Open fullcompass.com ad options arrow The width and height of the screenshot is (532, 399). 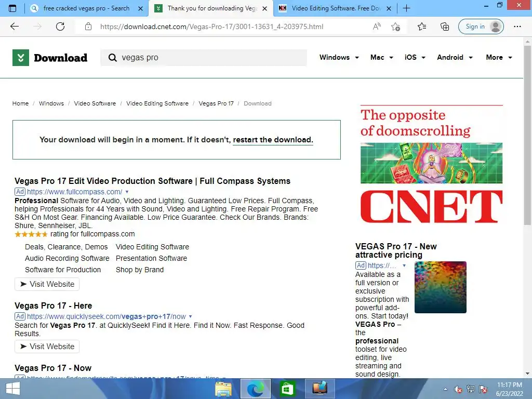127,192
